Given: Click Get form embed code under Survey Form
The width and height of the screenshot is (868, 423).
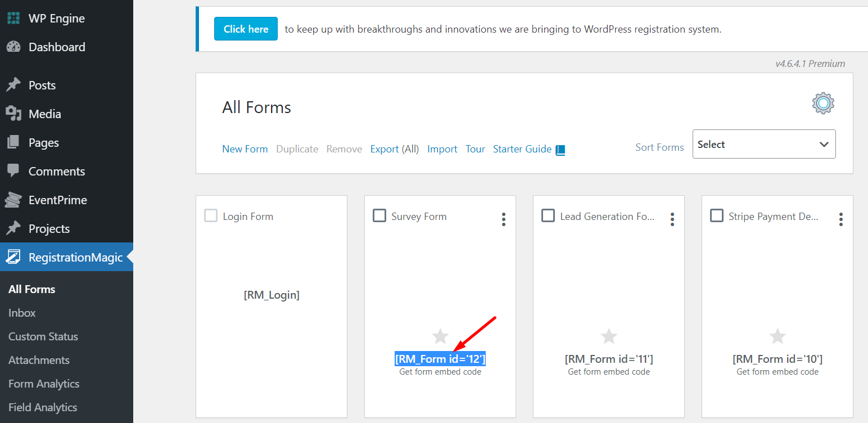Looking at the screenshot, I should [440, 372].
